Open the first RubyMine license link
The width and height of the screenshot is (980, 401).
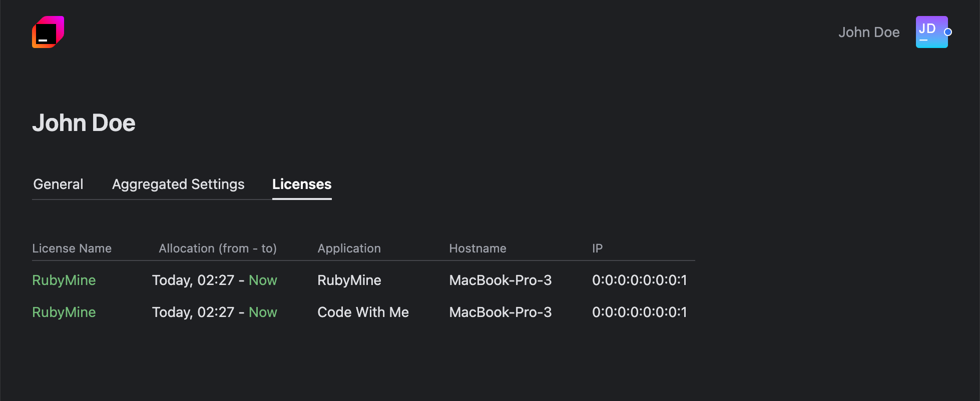pos(64,280)
